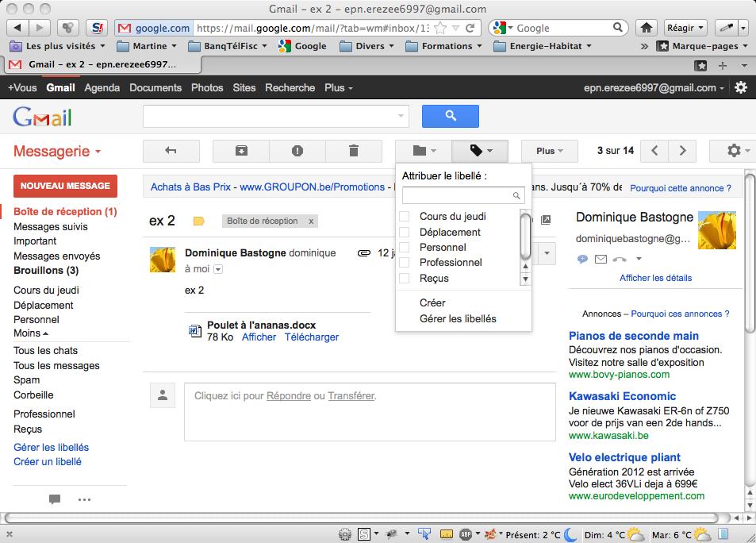
Task: Click the yellow importance marker next to ex 2
Action: [198, 221]
